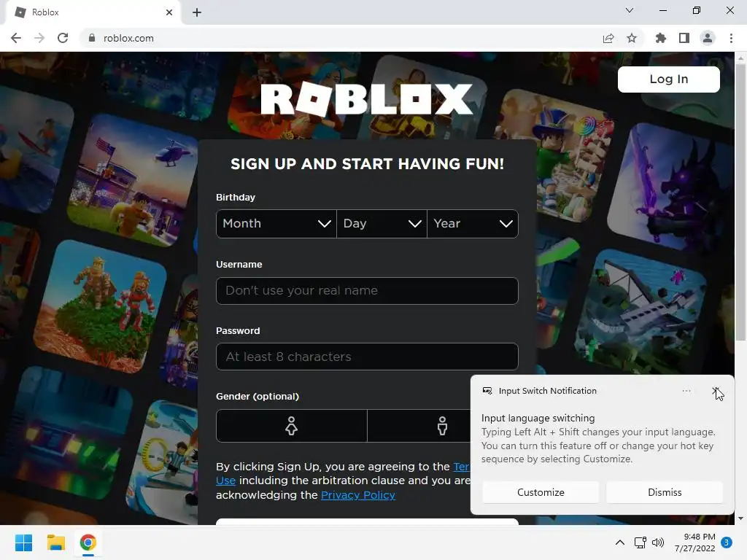Viewport: 747px width, 560px height.
Task: Open File Explorer from the taskbar
Action: [55, 542]
